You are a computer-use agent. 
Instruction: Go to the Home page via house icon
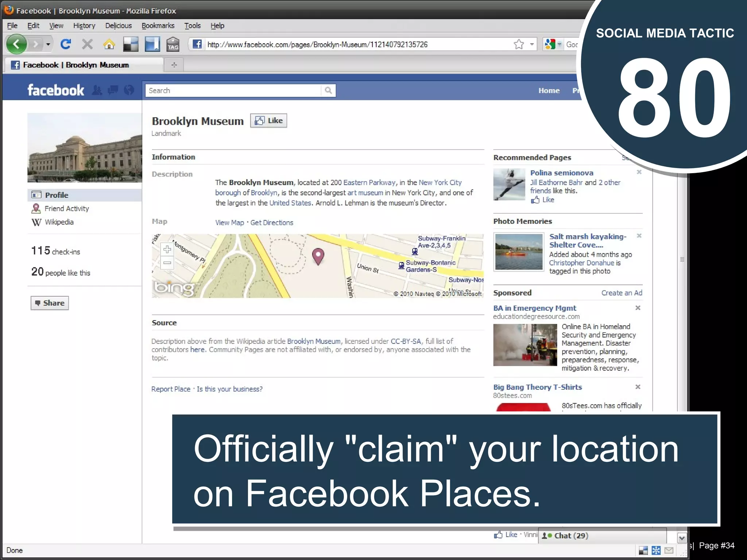click(x=109, y=44)
